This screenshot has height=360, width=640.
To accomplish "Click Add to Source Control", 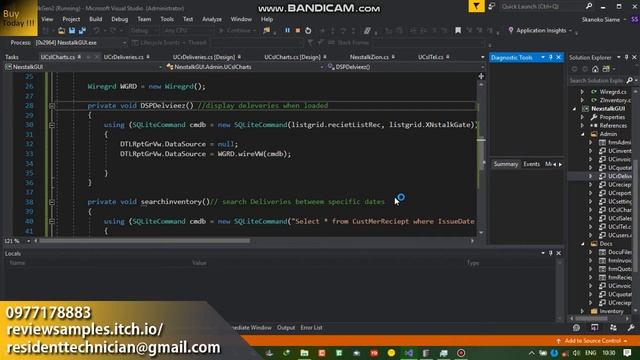I will tap(592, 341).
